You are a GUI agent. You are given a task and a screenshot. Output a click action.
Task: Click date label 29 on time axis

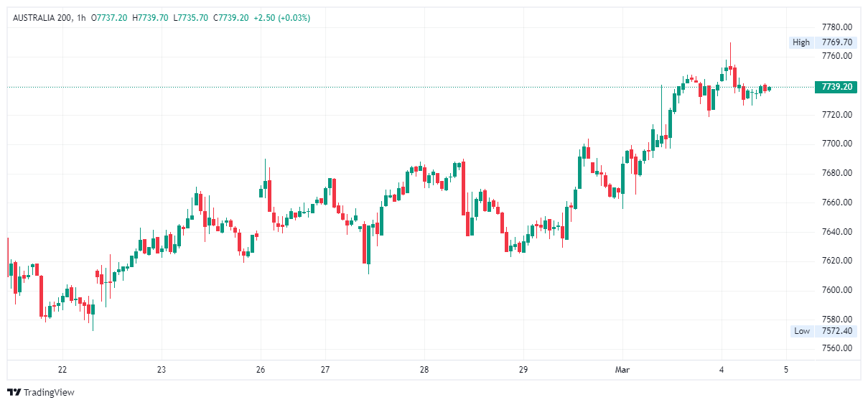[523, 370]
